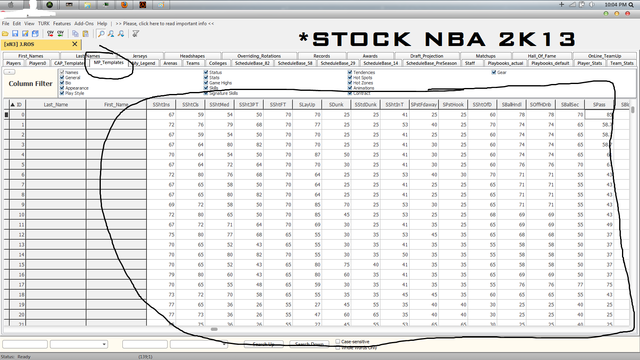
Task: Click the filter funnel toolbar icon
Action: (136, 33)
